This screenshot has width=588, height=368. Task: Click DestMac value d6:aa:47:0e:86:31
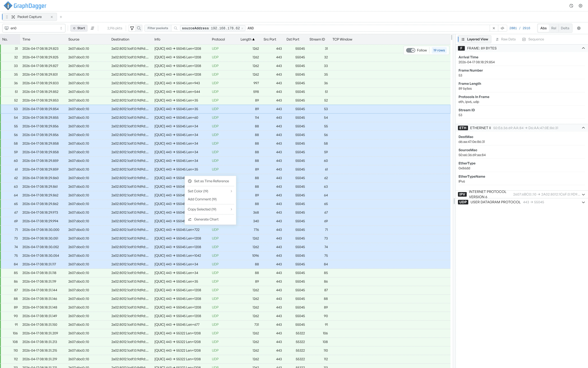click(x=471, y=142)
